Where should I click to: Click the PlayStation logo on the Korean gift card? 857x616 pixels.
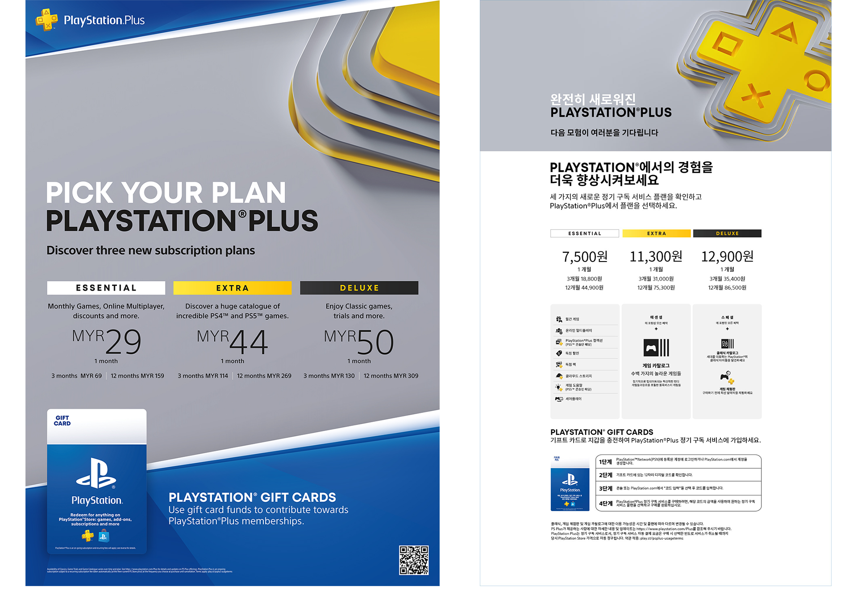pyautogui.click(x=570, y=480)
